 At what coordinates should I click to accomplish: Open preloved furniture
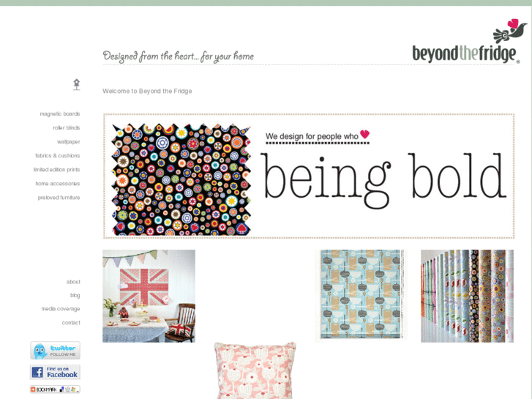pos(59,197)
